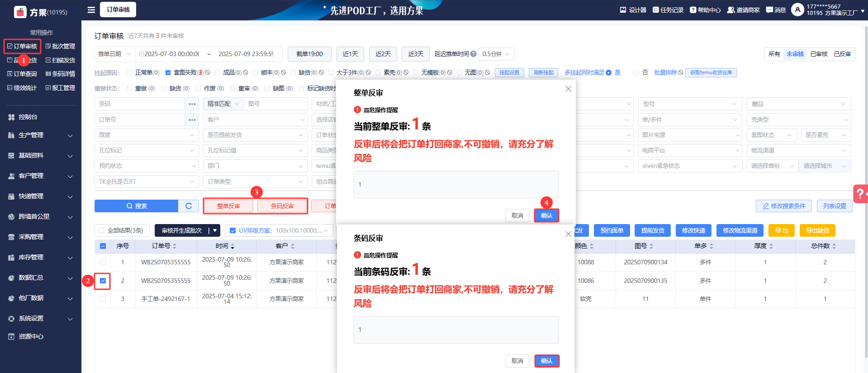Toggle the 成品(0) checkbox

click(218, 72)
